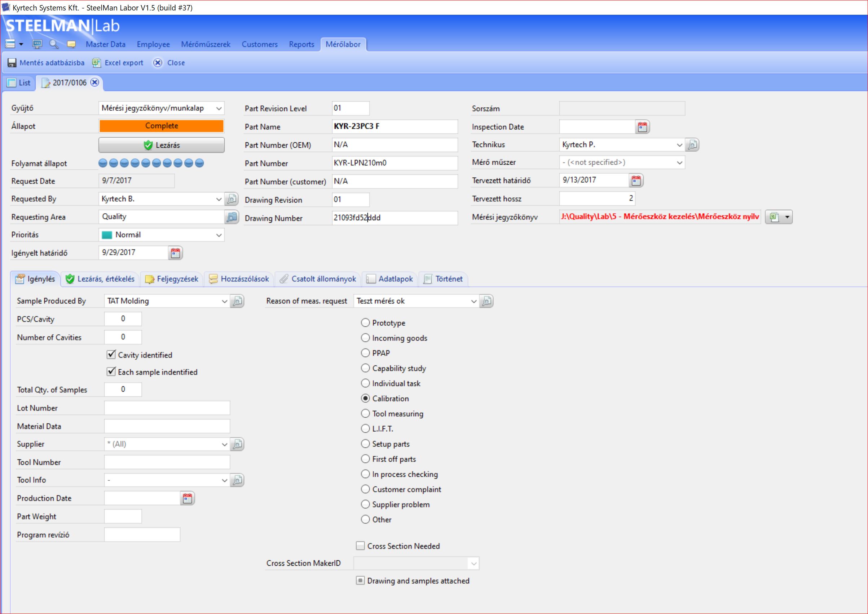
Task: Click the magnifier search icon in toolbar
Action: (54, 44)
